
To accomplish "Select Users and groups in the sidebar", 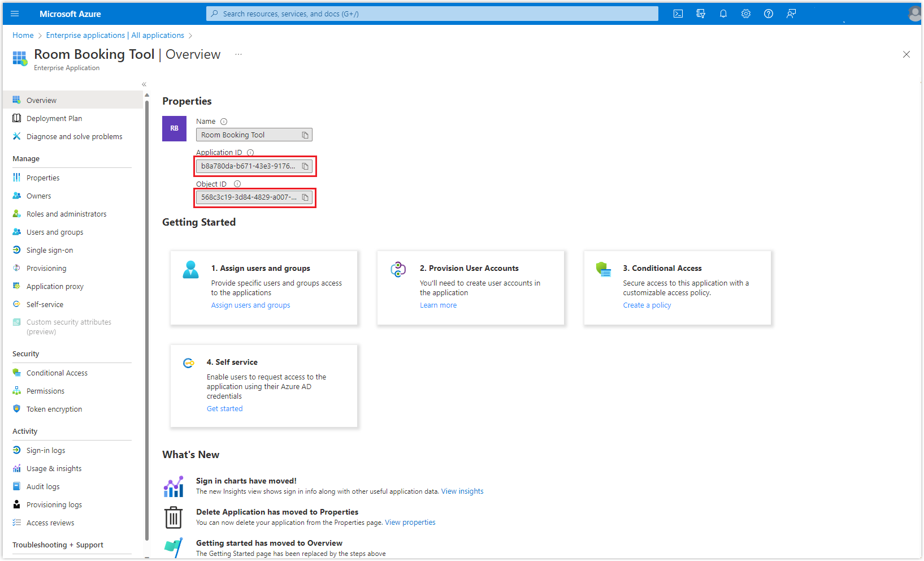I will point(54,232).
